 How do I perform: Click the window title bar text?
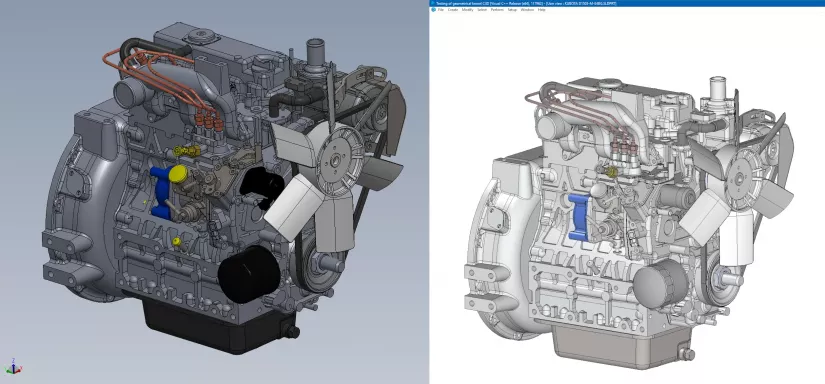click(x=527, y=3)
